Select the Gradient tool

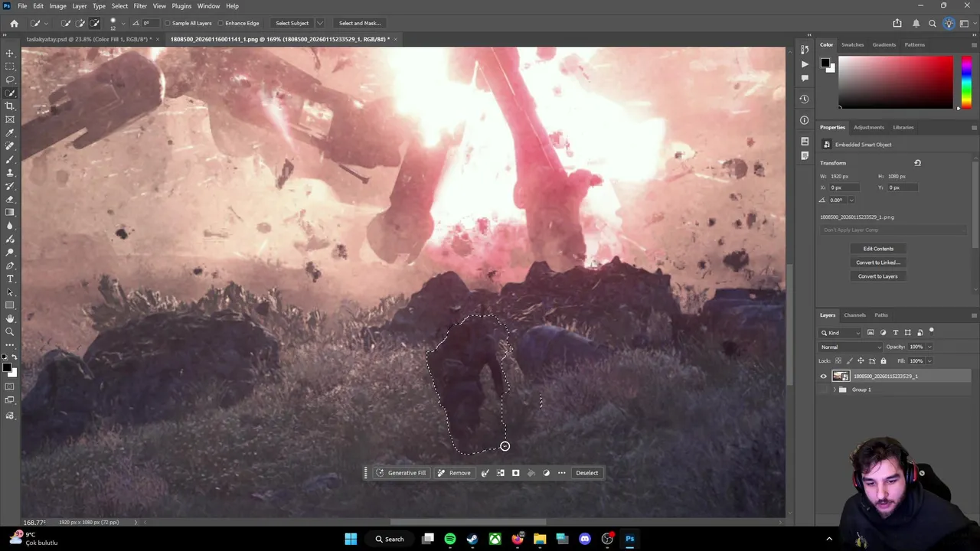pos(10,212)
